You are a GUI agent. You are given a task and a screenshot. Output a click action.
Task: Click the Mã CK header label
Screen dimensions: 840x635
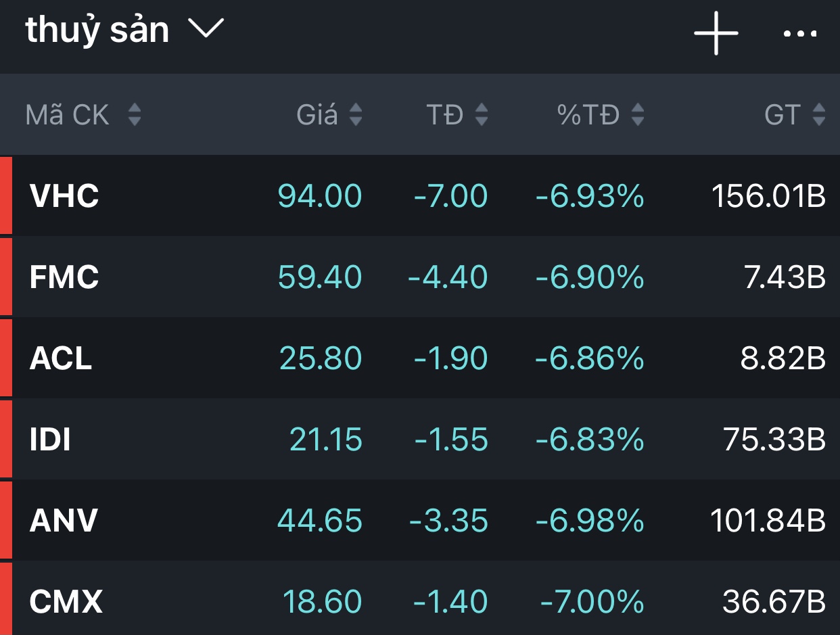pyautogui.click(x=68, y=115)
